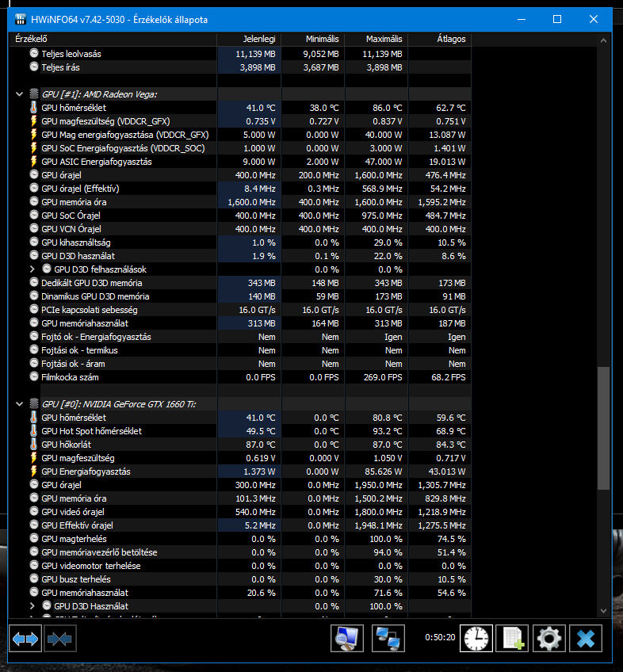Select the Fojtási ok - áram row
Image resolution: width=623 pixels, height=672 pixels.
tap(240, 364)
